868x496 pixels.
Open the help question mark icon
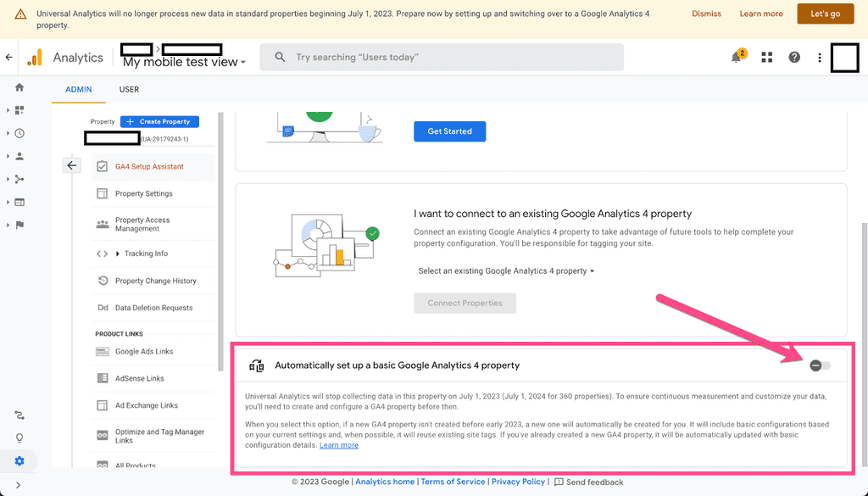794,58
